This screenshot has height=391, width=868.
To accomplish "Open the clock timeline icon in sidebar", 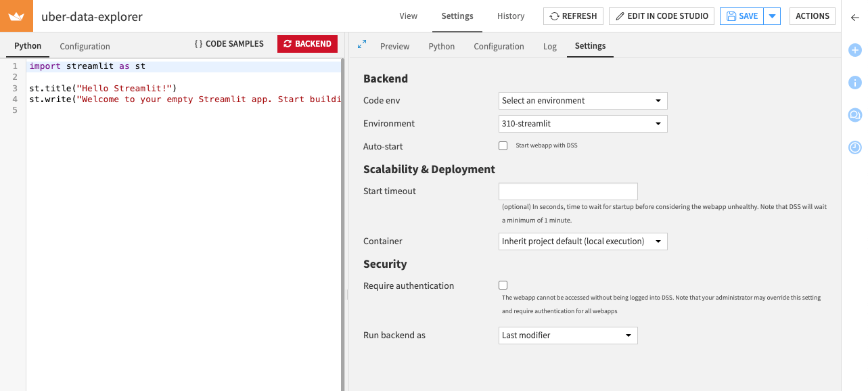I will tap(854, 147).
